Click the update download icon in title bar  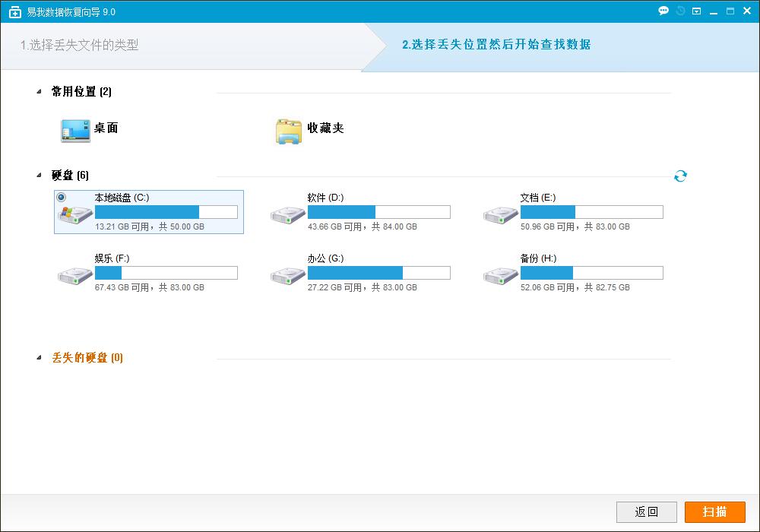[x=696, y=11]
